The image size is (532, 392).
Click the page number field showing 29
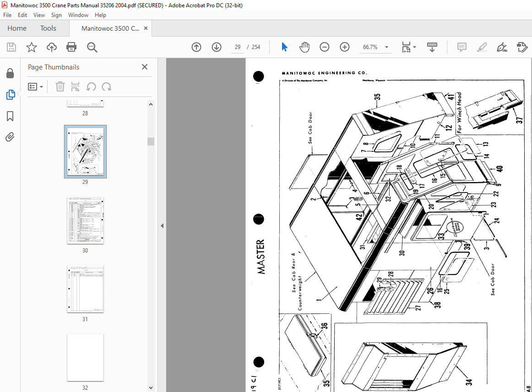pyautogui.click(x=238, y=47)
